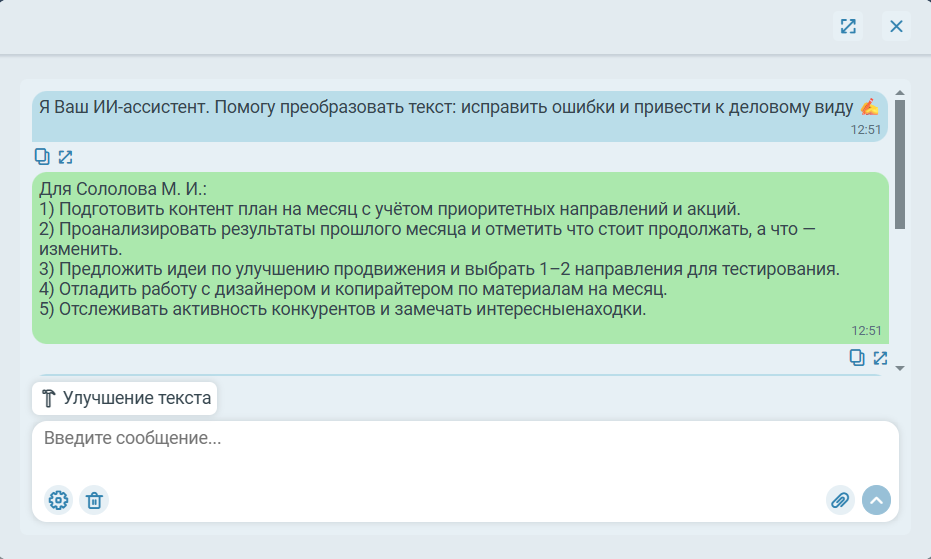931x559 pixels.
Task: Attach a file using the paperclip icon
Action: pos(840,500)
